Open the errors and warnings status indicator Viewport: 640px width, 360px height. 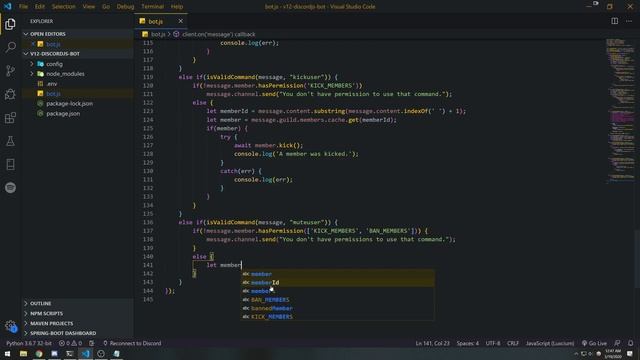pyautogui.click(x=70, y=343)
